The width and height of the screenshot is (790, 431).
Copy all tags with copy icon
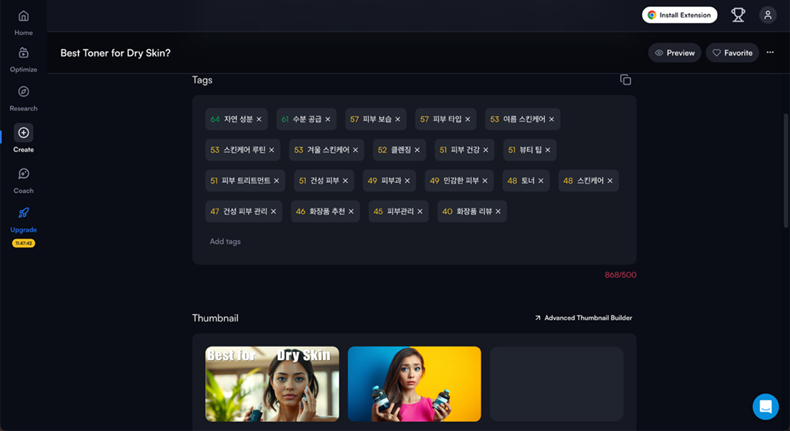point(625,80)
